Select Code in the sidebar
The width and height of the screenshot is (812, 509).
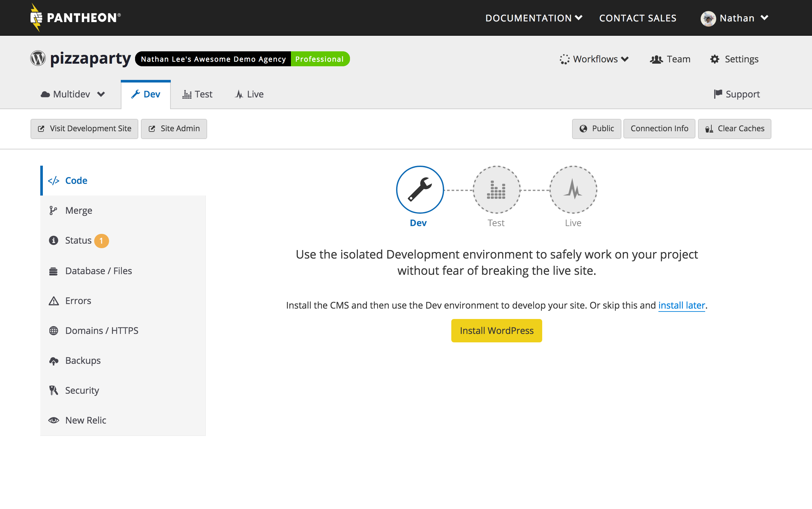tap(123, 181)
